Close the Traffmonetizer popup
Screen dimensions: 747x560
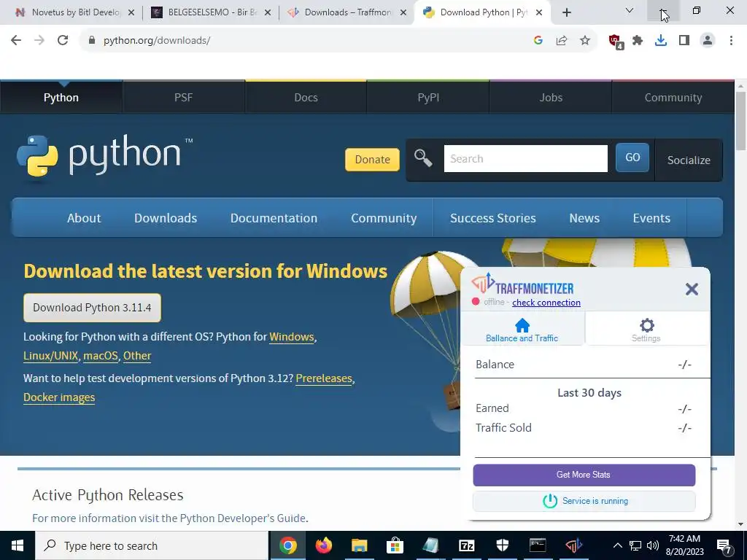[692, 289]
